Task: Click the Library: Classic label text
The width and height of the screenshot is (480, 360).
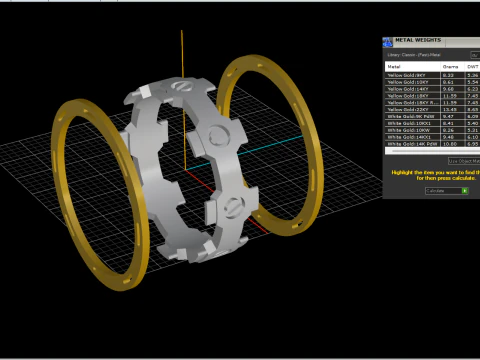Action: [414, 55]
